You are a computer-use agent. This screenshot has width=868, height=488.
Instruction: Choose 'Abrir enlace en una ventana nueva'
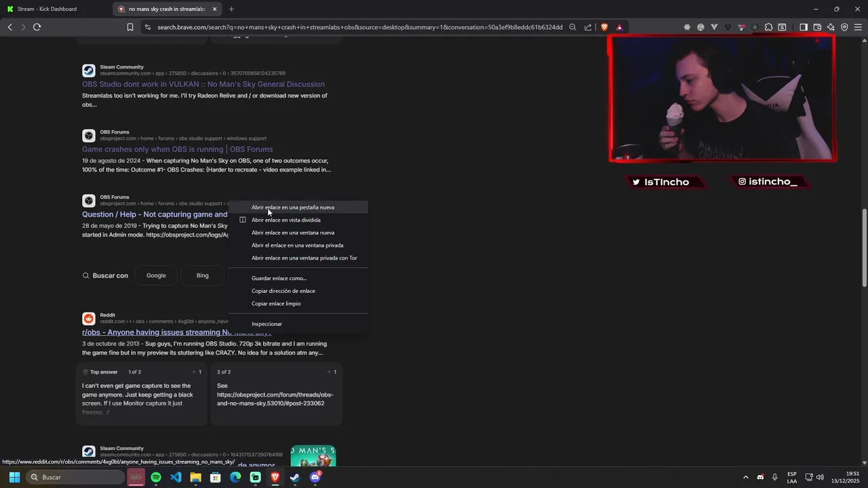298,232
